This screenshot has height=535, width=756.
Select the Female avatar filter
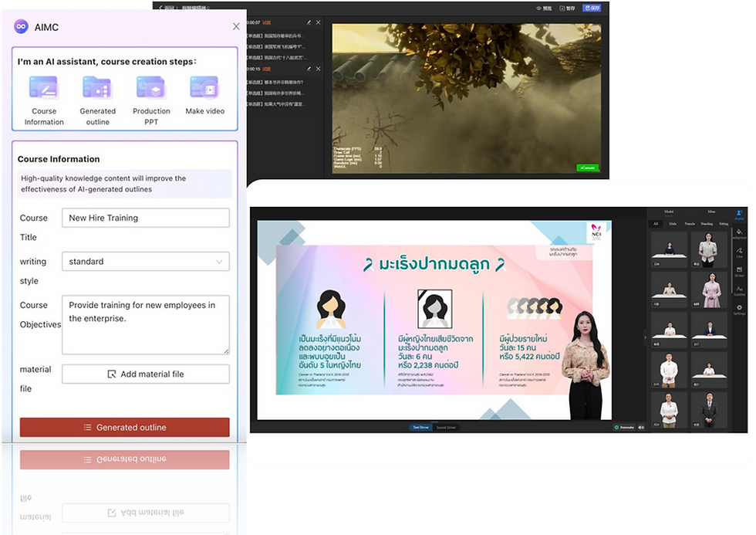click(x=690, y=224)
